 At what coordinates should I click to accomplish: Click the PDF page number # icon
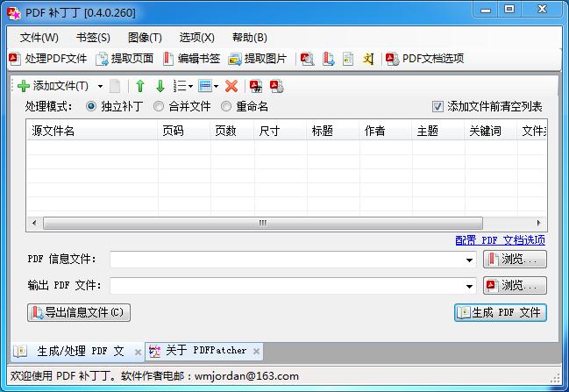point(256,87)
